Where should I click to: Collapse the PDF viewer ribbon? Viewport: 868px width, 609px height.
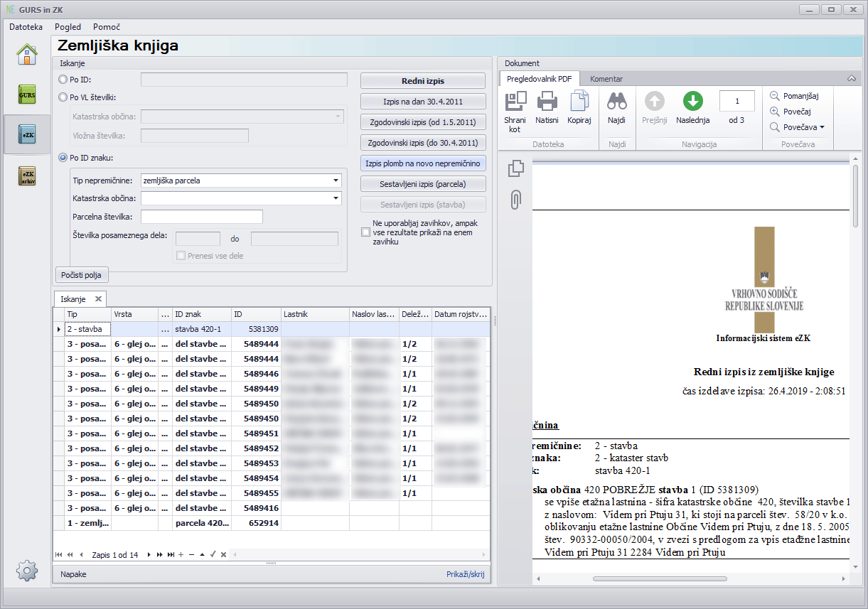[852, 78]
